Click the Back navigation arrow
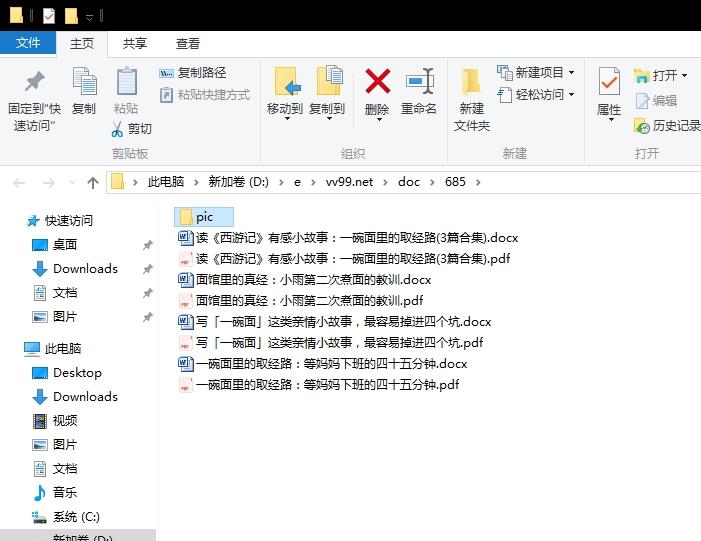The image size is (701, 541). point(19,182)
